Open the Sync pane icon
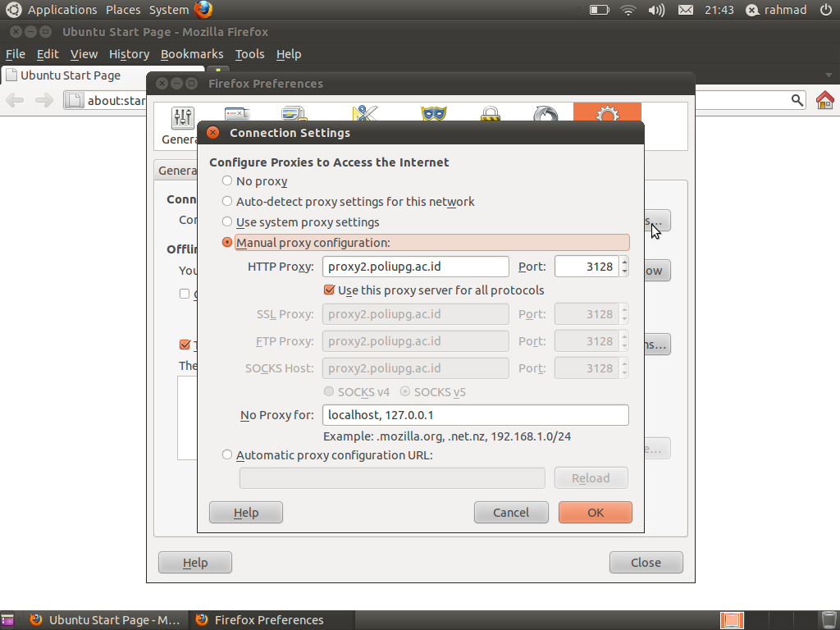Viewport: 840px width, 630px height. [546, 113]
